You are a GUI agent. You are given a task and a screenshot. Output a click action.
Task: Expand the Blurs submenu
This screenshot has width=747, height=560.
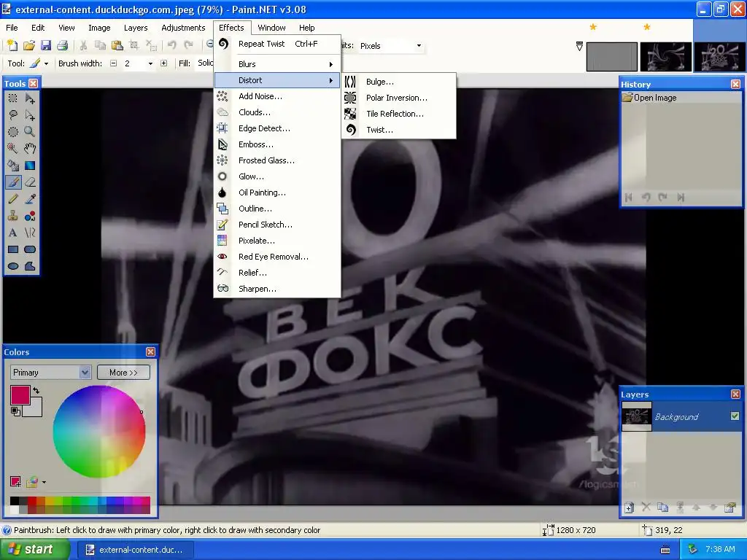coord(276,64)
